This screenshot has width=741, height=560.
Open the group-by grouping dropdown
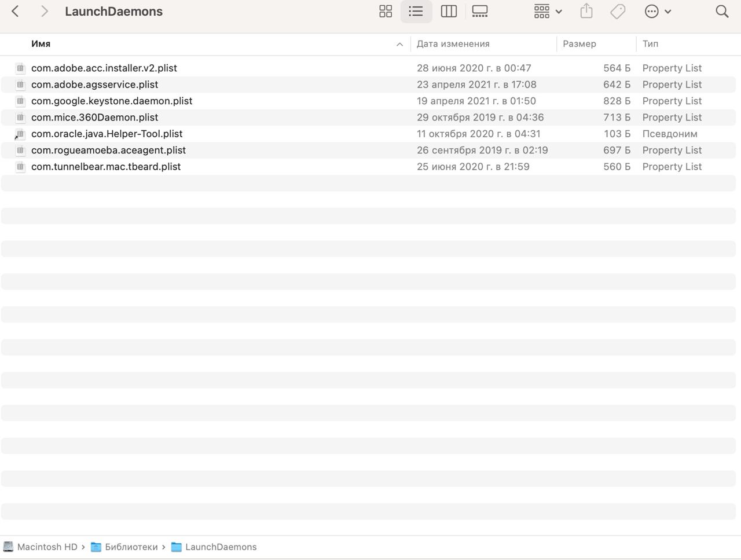point(548,11)
